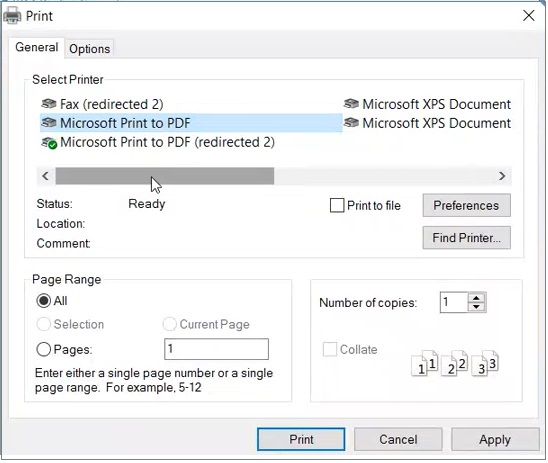Click the Cancel button
This screenshot has height=463, width=548.
[x=398, y=439]
